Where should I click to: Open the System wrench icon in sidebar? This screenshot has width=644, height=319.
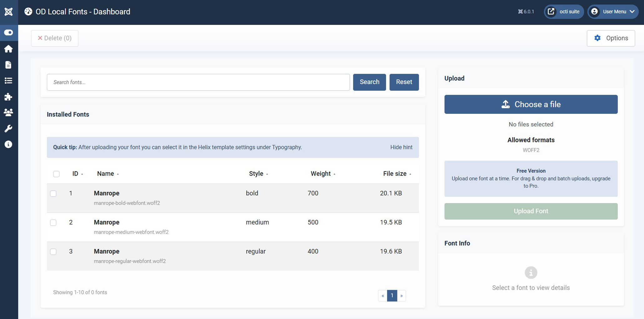point(8,129)
